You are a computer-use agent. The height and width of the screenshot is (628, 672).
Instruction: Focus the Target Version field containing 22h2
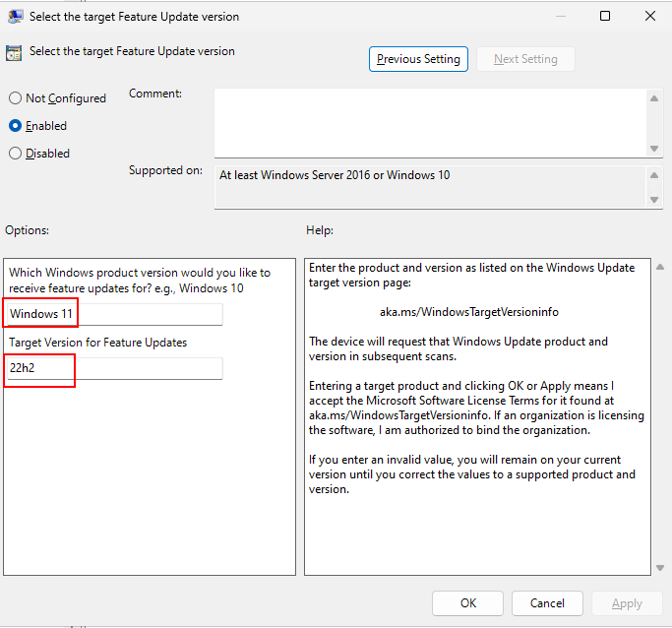(x=115, y=368)
